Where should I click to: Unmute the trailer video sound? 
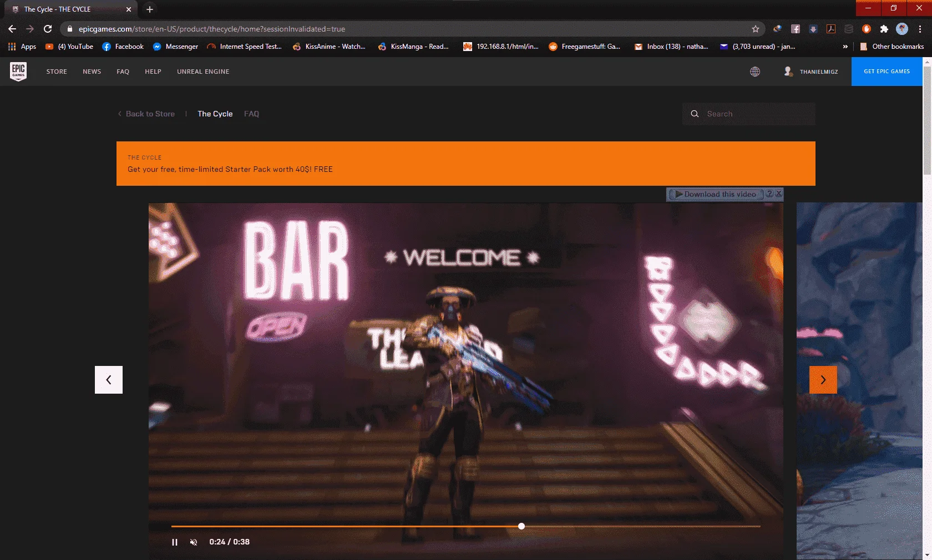[194, 542]
